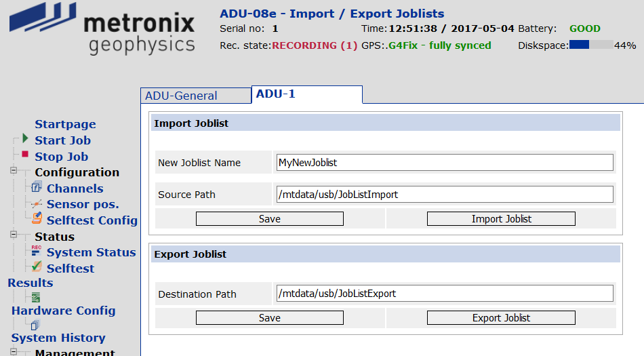Image resolution: width=644 pixels, height=356 pixels.
Task: Click the Import Joblist button
Action: coord(501,219)
